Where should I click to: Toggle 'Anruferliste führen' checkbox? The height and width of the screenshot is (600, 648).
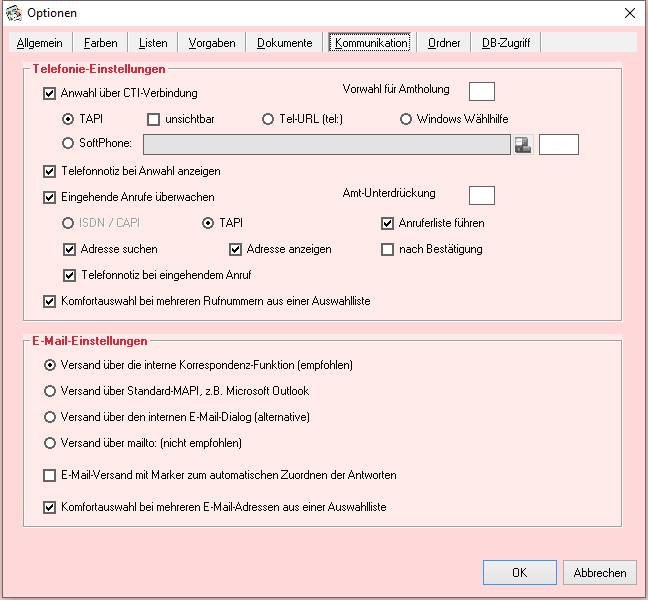click(x=388, y=223)
